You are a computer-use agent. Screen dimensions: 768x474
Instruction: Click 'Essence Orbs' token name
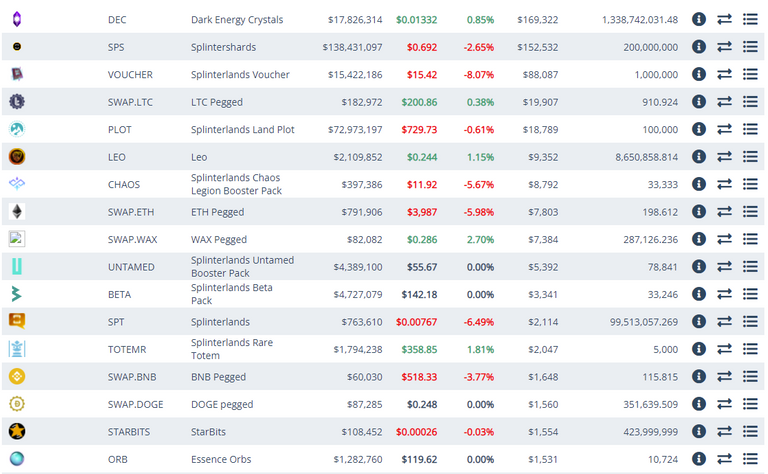tap(221, 459)
